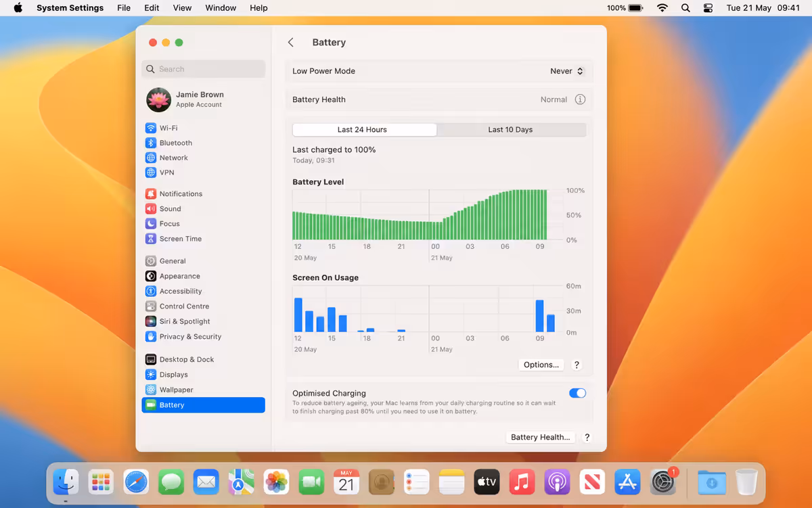812x508 pixels.
Task: Launch FaceTime from the Dock
Action: [311, 482]
